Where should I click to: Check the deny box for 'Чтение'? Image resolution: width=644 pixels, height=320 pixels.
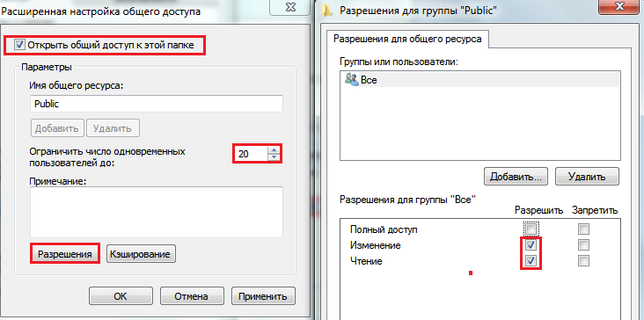pyautogui.click(x=583, y=260)
